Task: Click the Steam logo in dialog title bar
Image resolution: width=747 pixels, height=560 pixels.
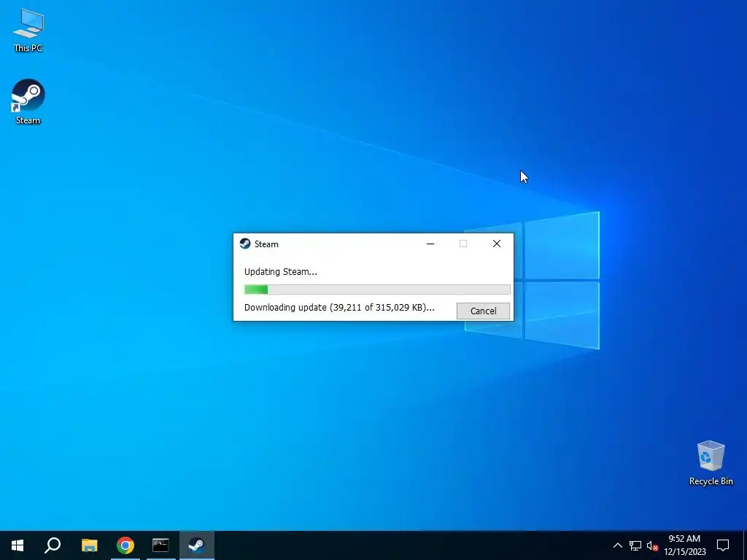Action: (x=245, y=244)
